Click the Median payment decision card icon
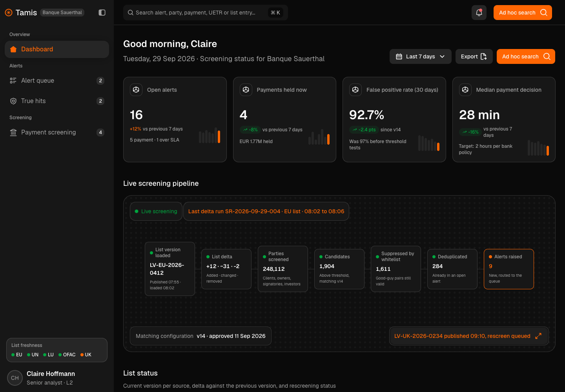 465,90
